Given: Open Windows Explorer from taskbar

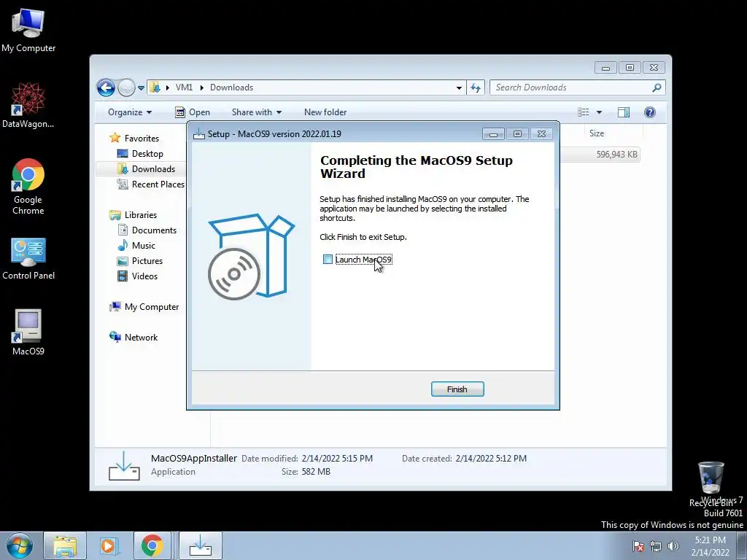Looking at the screenshot, I should [65, 545].
